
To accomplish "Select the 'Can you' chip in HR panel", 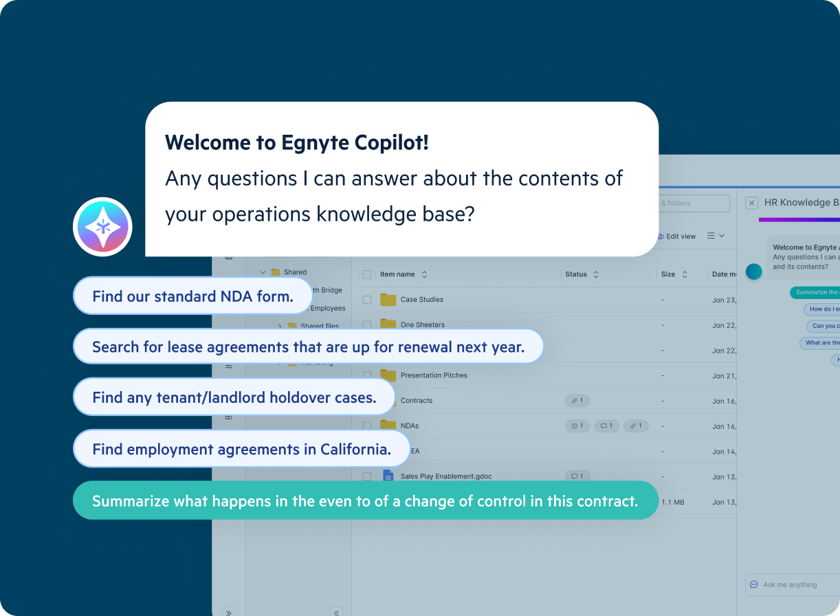I will (824, 326).
